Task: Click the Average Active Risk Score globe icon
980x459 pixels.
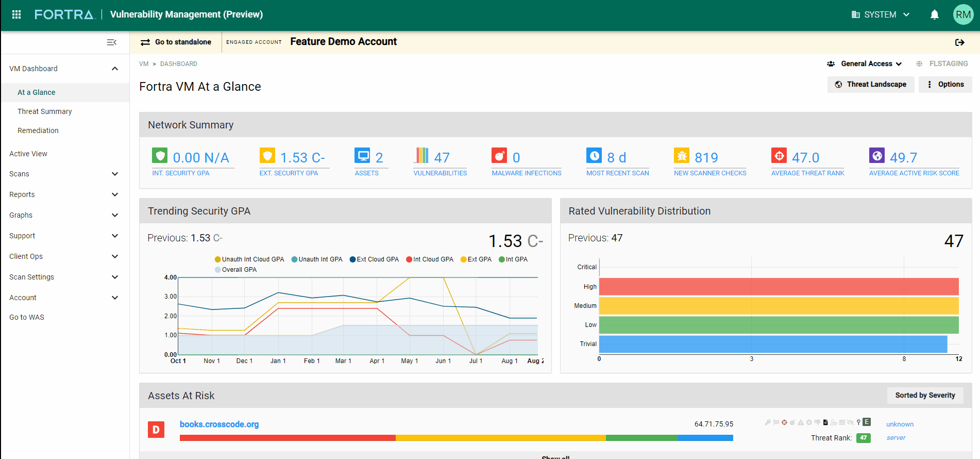Action: point(877,155)
